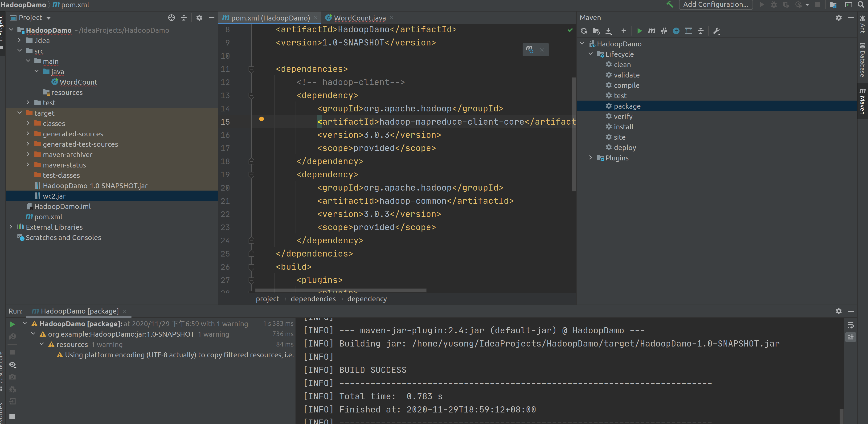Image resolution: width=868 pixels, height=424 pixels.
Task: Open Search Everywhere magnifier icon
Action: coord(861,5)
